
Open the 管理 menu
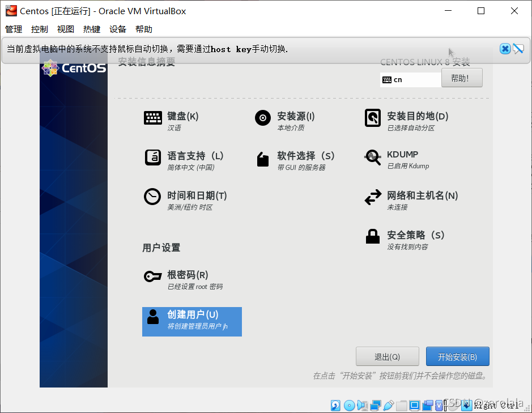tap(14, 29)
